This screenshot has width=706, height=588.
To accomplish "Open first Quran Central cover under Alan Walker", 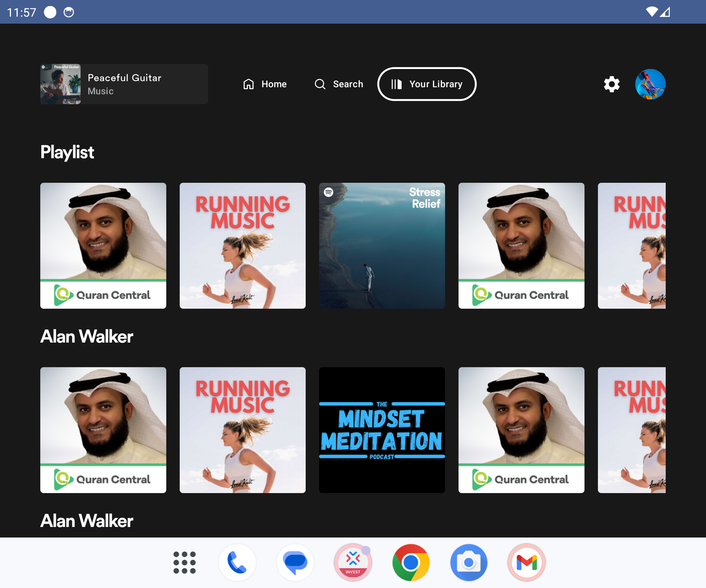I will 103,430.
